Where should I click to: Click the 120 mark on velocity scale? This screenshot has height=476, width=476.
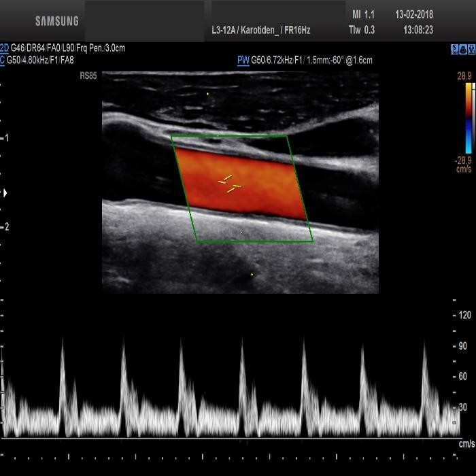464,316
